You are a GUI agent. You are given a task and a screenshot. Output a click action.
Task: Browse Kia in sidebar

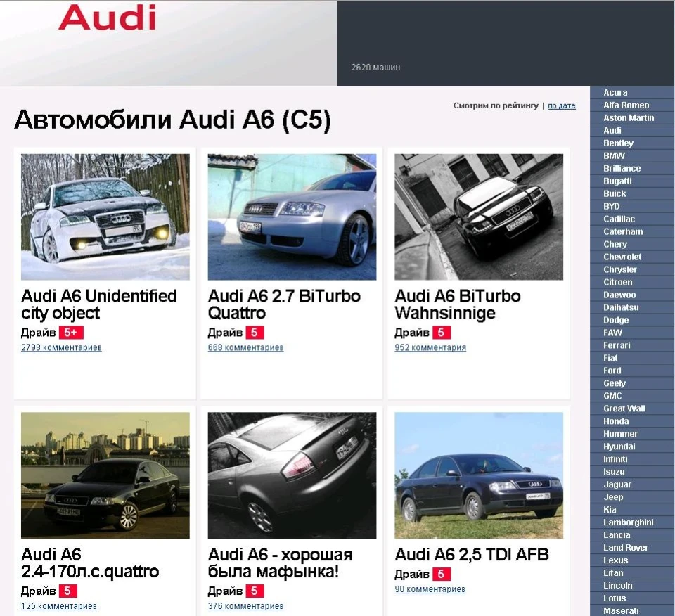pyautogui.click(x=610, y=510)
